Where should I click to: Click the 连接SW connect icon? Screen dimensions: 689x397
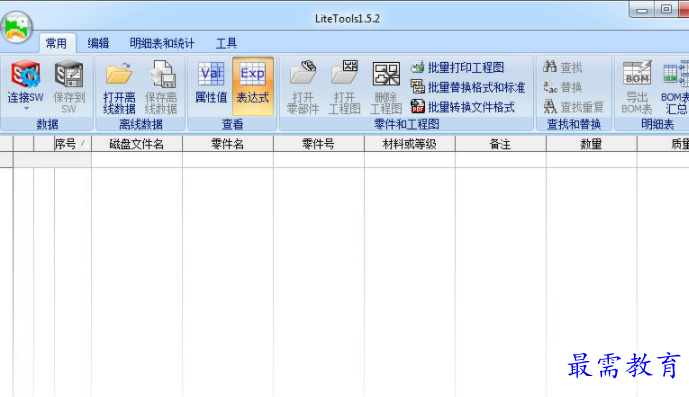[25, 75]
